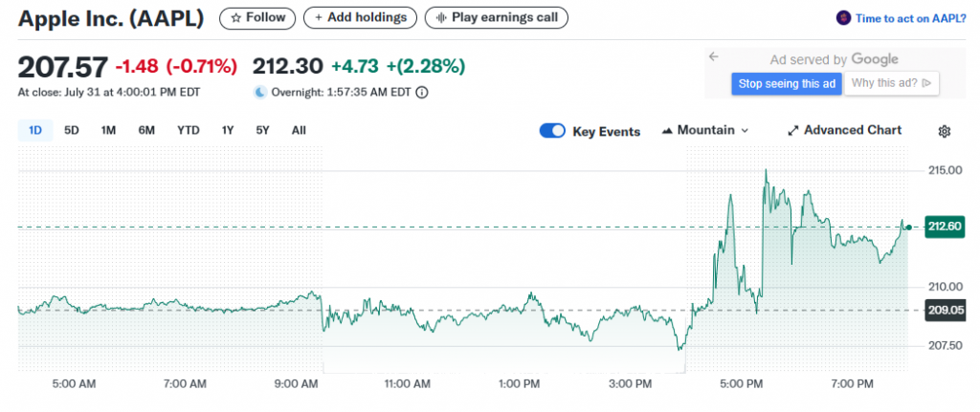The image size is (980, 412).
Task: Click the 7:00 AM time label
Action: pyautogui.click(x=185, y=384)
